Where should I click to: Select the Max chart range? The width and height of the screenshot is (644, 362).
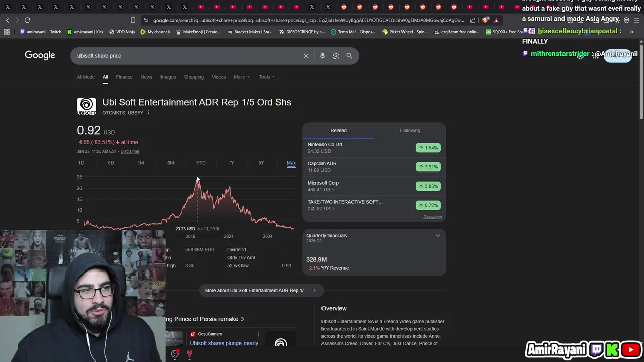tap(291, 163)
